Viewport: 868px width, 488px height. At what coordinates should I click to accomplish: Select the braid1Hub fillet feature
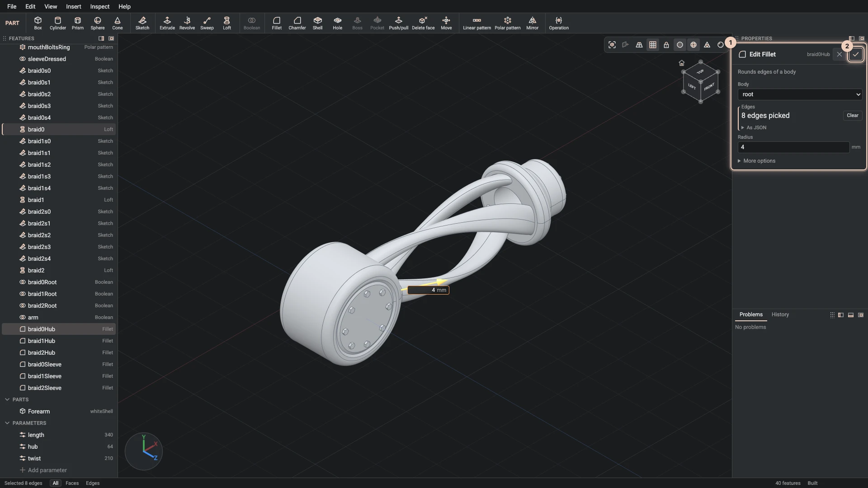59,341
